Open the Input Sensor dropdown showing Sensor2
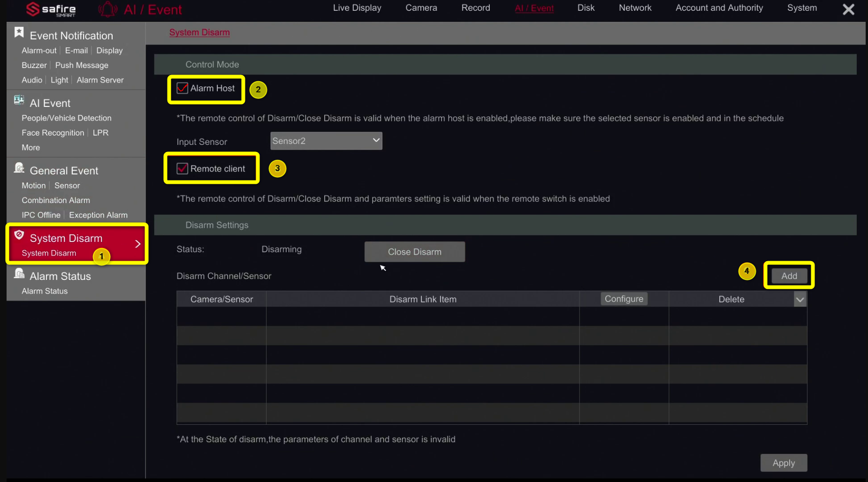This screenshot has height=482, width=868. tap(326, 141)
